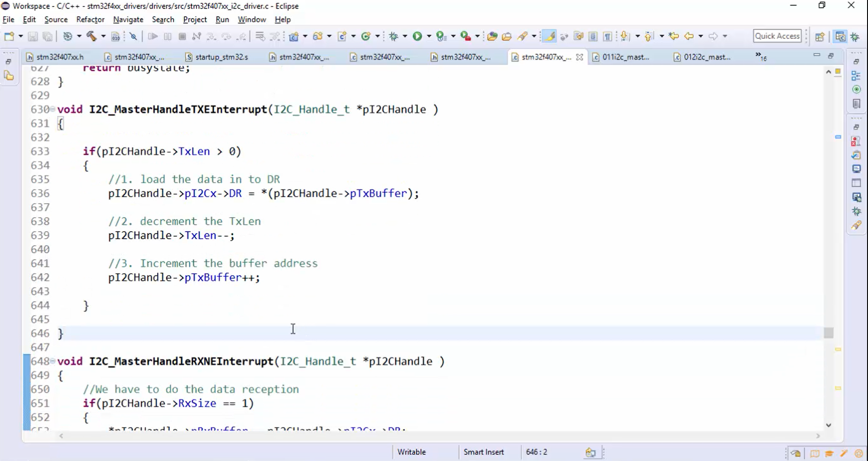Click the scroll down arrow of editor

pos(829,425)
